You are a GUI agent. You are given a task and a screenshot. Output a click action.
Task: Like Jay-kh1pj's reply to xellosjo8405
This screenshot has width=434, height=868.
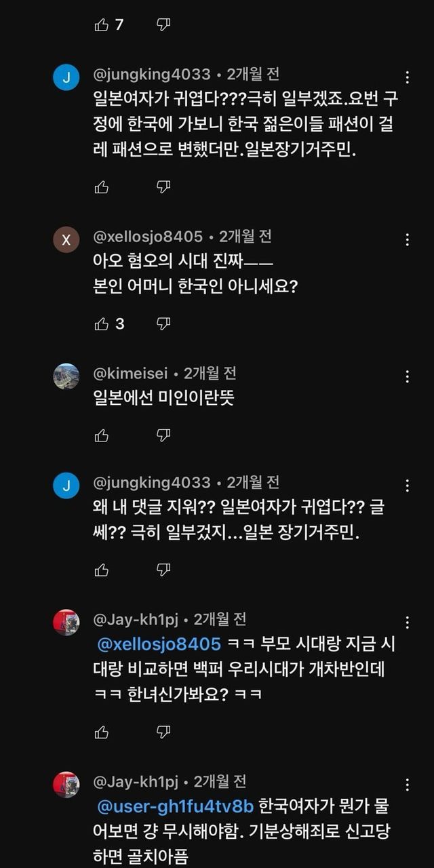tap(102, 732)
